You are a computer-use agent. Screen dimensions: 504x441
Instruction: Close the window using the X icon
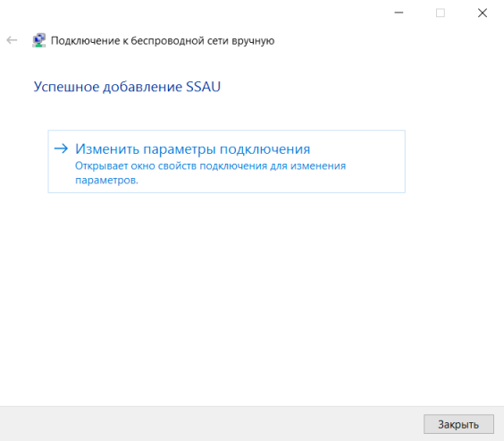[483, 13]
